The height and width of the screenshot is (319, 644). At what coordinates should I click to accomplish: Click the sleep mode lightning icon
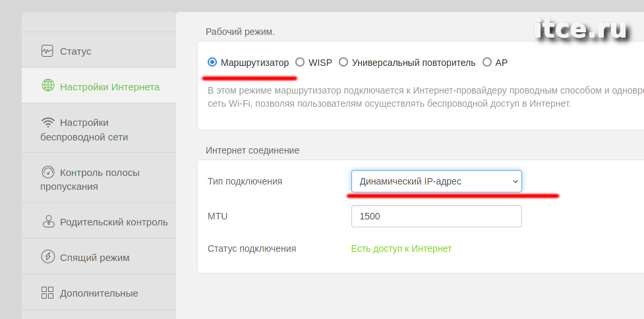48,257
